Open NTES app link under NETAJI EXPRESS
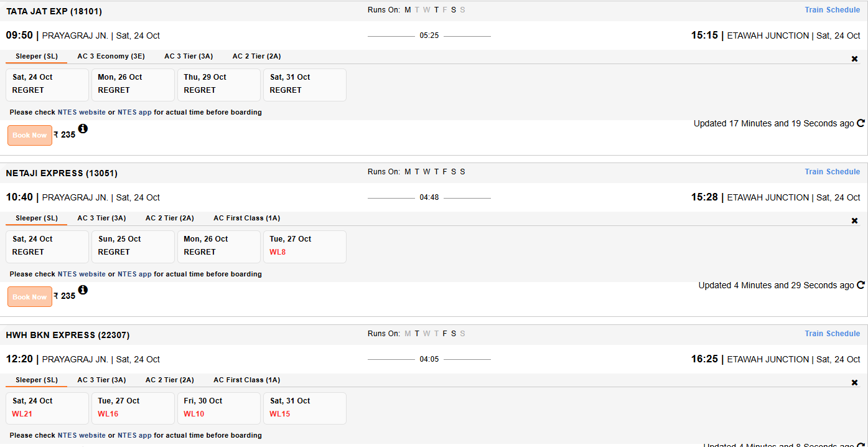Image resolution: width=868 pixels, height=447 pixels. coord(134,275)
